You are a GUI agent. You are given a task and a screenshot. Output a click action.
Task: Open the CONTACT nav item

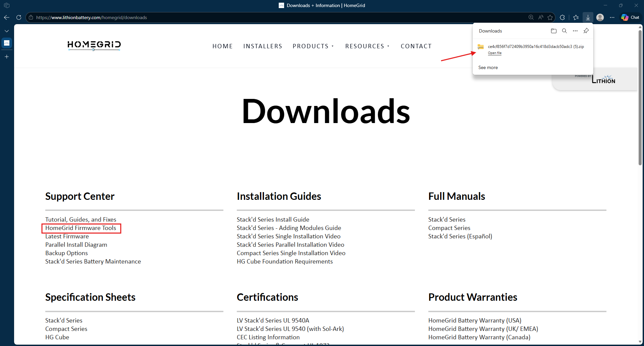416,46
